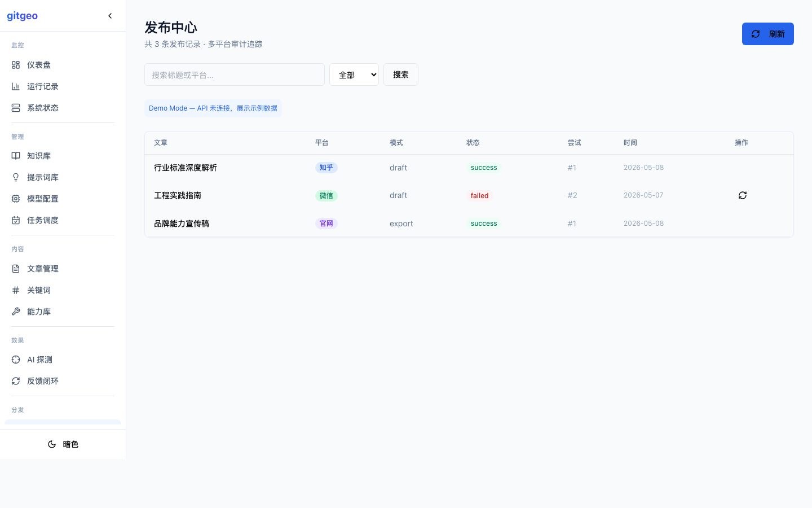Click the 知乎 platform badge
812x508 pixels.
coord(326,168)
